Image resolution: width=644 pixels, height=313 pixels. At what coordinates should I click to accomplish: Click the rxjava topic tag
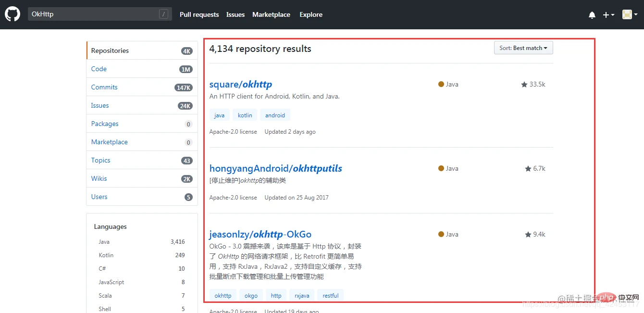click(x=302, y=296)
